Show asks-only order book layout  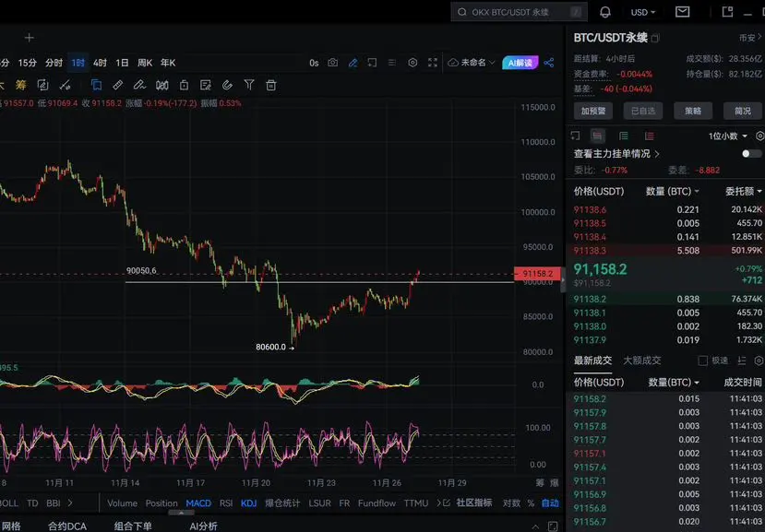[650, 136]
